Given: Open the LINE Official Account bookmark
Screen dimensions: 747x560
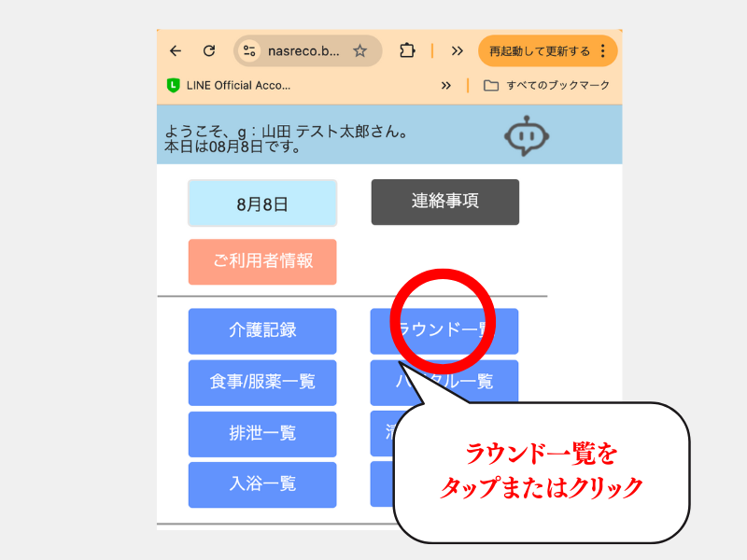Looking at the screenshot, I should point(229,85).
